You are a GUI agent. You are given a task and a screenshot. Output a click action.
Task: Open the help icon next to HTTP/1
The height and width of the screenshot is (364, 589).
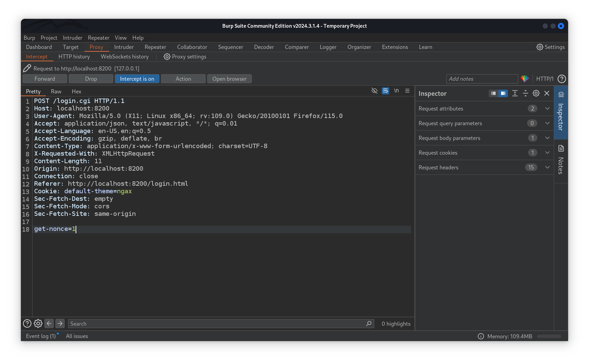click(561, 79)
